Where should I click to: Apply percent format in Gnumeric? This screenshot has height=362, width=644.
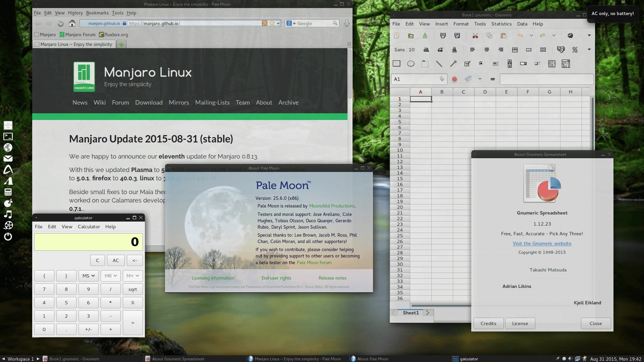click(x=575, y=50)
